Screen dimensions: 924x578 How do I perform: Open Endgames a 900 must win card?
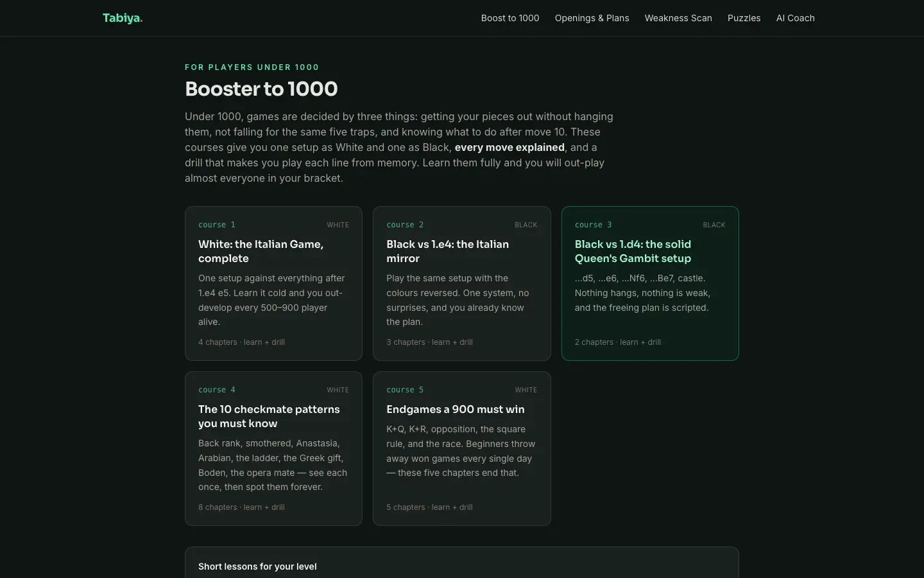462,448
